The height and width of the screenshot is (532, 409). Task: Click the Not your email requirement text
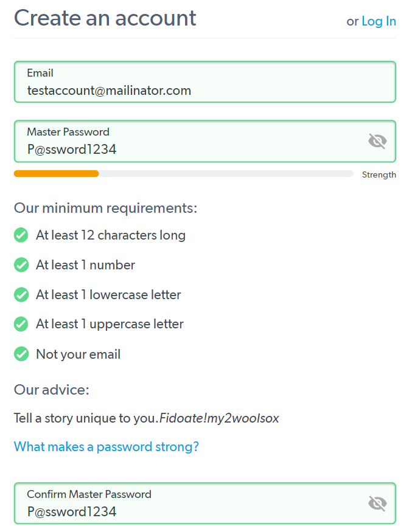coord(78,354)
